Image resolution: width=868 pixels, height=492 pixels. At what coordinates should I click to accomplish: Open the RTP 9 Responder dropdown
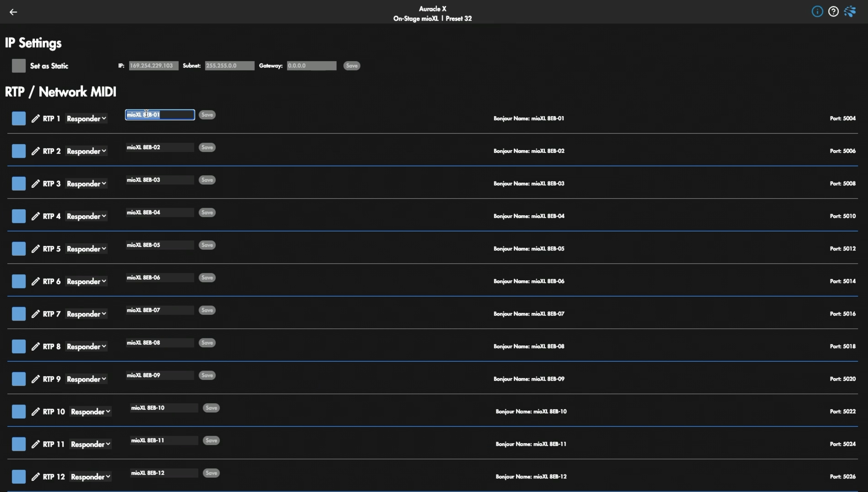click(x=86, y=380)
